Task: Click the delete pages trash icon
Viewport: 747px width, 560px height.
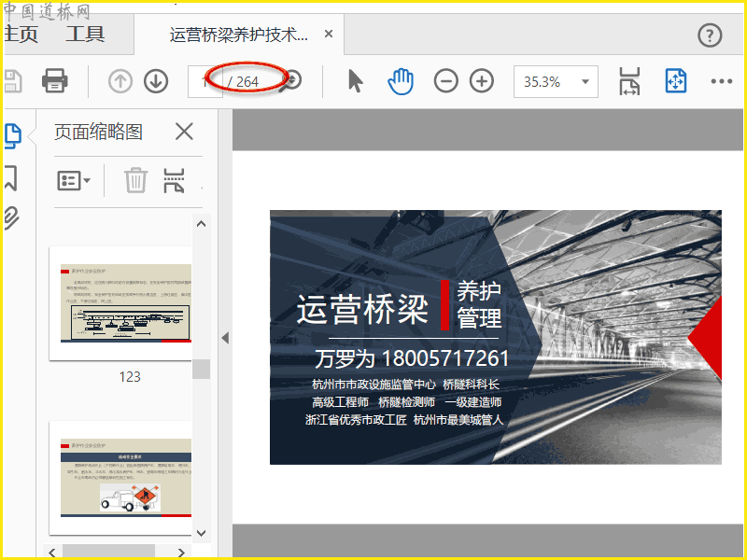Action: (x=135, y=180)
